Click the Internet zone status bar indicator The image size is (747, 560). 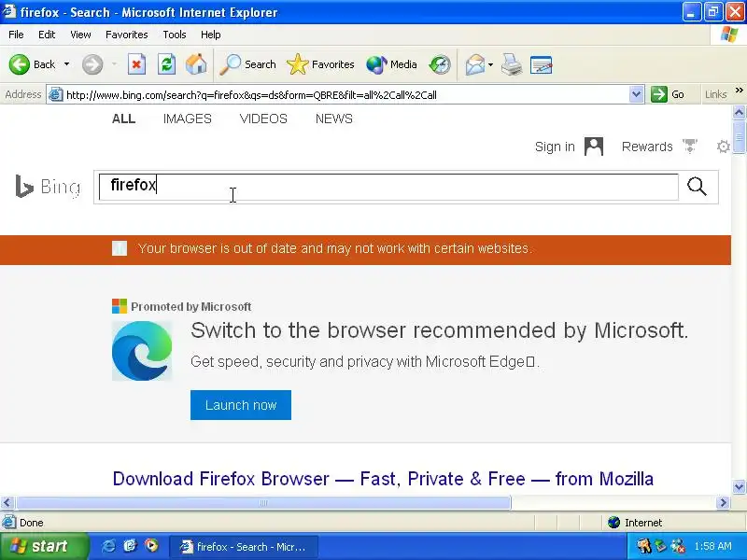pyautogui.click(x=635, y=523)
